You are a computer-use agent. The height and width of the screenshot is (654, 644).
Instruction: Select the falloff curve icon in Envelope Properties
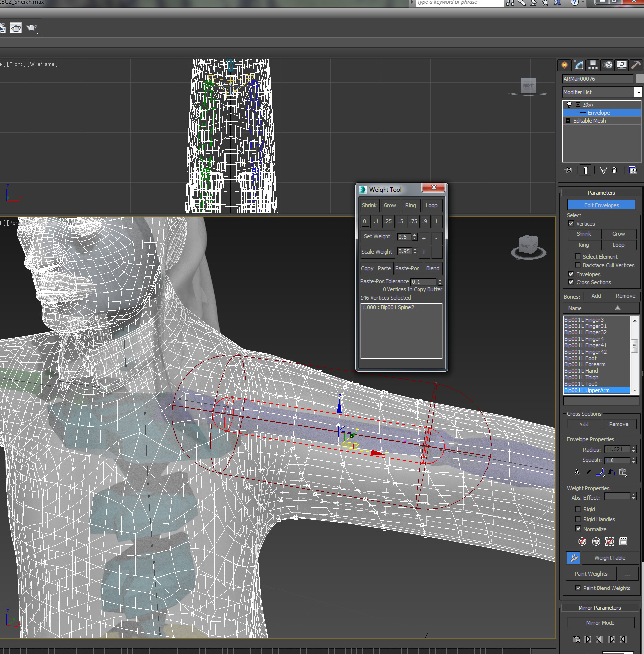(x=600, y=472)
